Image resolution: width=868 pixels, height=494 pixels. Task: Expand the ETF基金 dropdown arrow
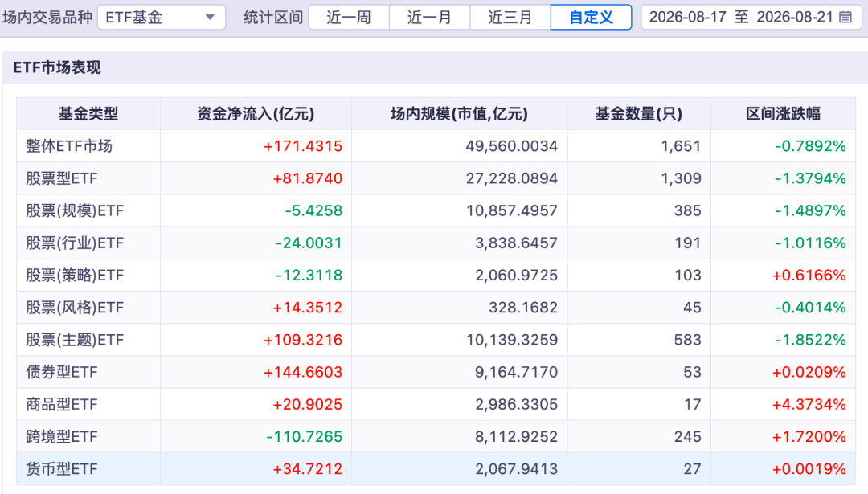(210, 17)
